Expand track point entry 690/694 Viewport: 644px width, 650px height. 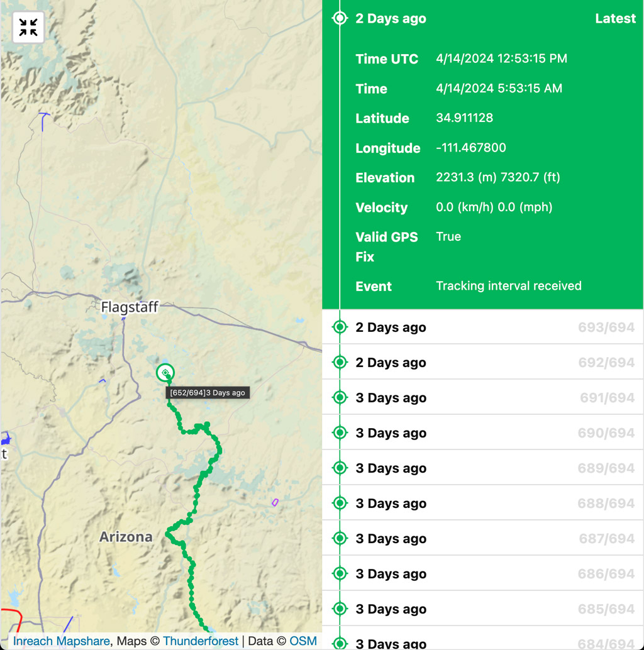[x=482, y=432]
